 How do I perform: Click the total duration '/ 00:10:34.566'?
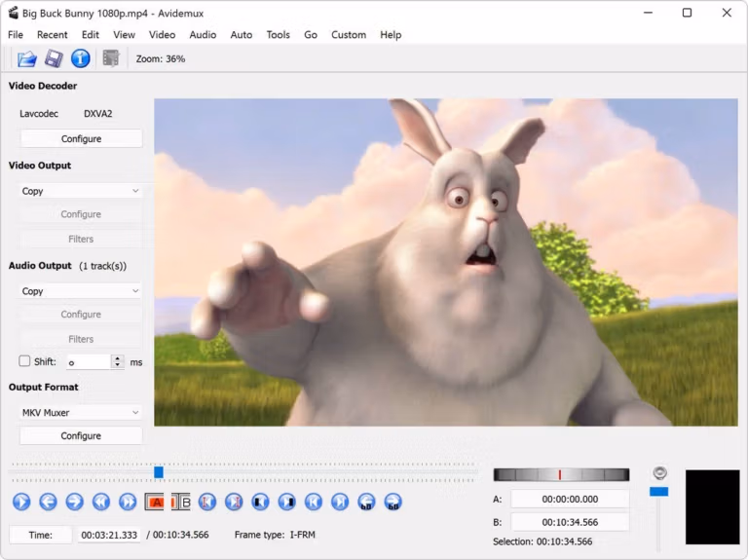pos(177,535)
